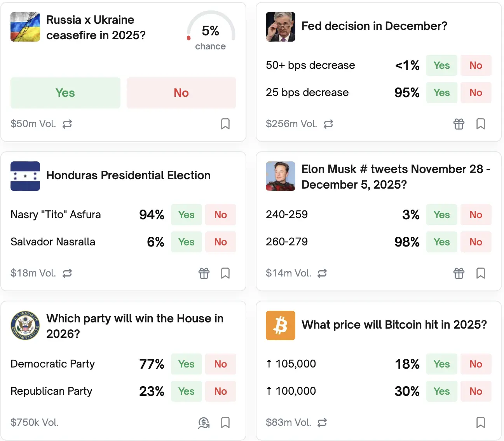Bookmark the Elon Musk tweets market
This screenshot has height=441, width=504.
point(481,273)
